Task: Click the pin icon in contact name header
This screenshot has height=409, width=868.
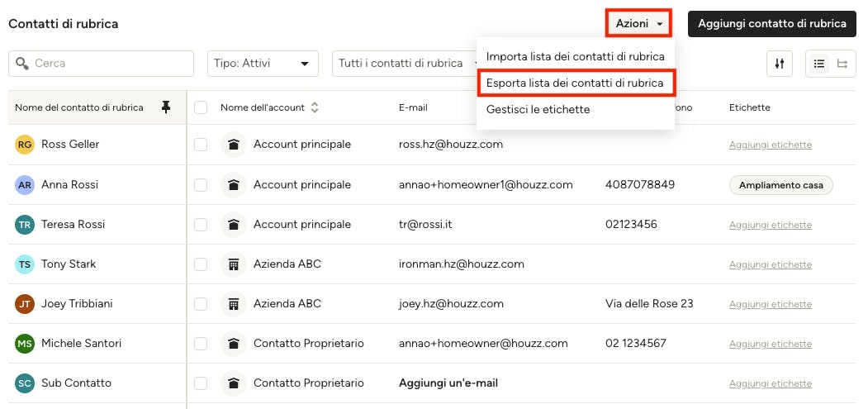Action: coord(165,107)
